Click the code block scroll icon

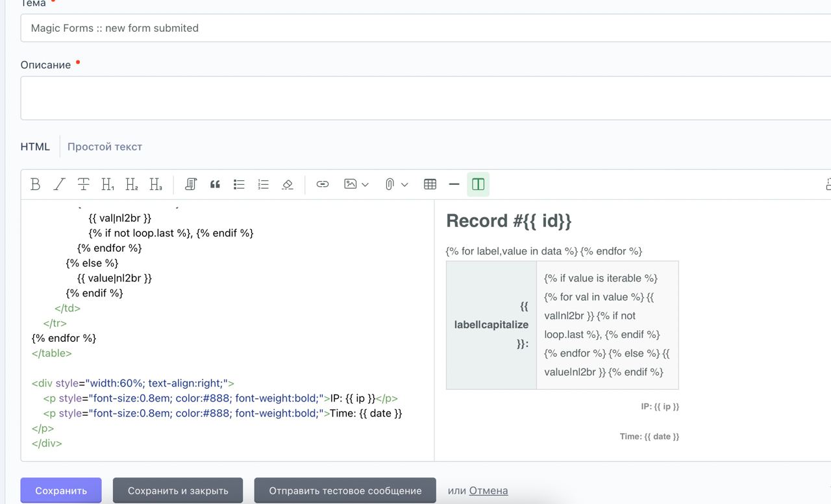click(x=190, y=184)
